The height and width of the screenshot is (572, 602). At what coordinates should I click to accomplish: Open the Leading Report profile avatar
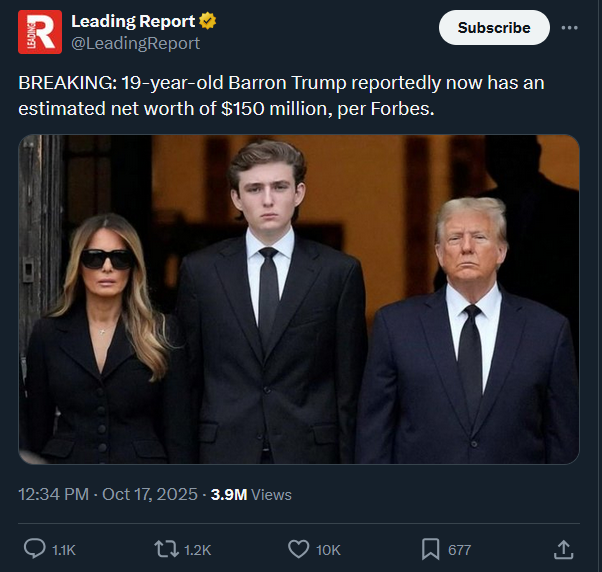click(40, 31)
